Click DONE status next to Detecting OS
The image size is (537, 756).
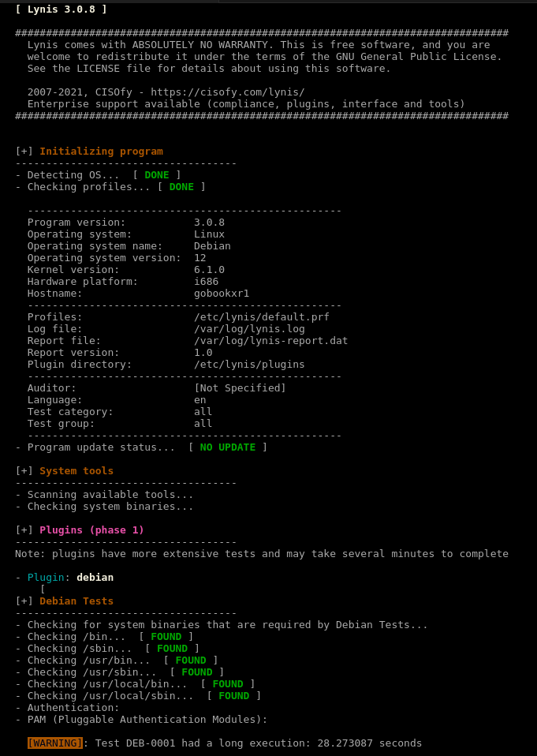click(x=157, y=175)
